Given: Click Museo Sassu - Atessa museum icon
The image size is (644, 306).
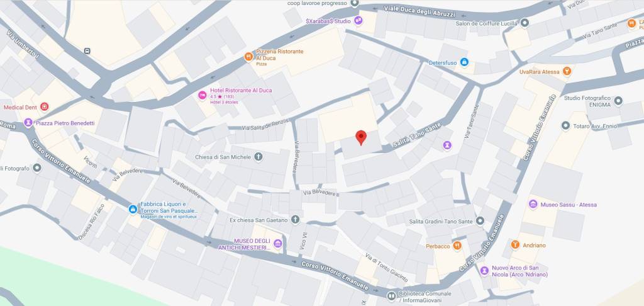Looking at the screenshot, I should click(533, 204).
